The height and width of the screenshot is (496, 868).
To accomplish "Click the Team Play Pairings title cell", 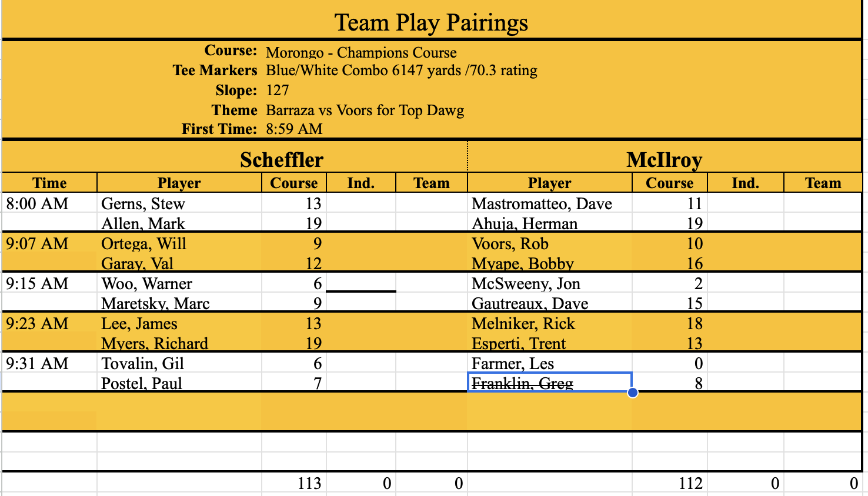I will click(431, 22).
